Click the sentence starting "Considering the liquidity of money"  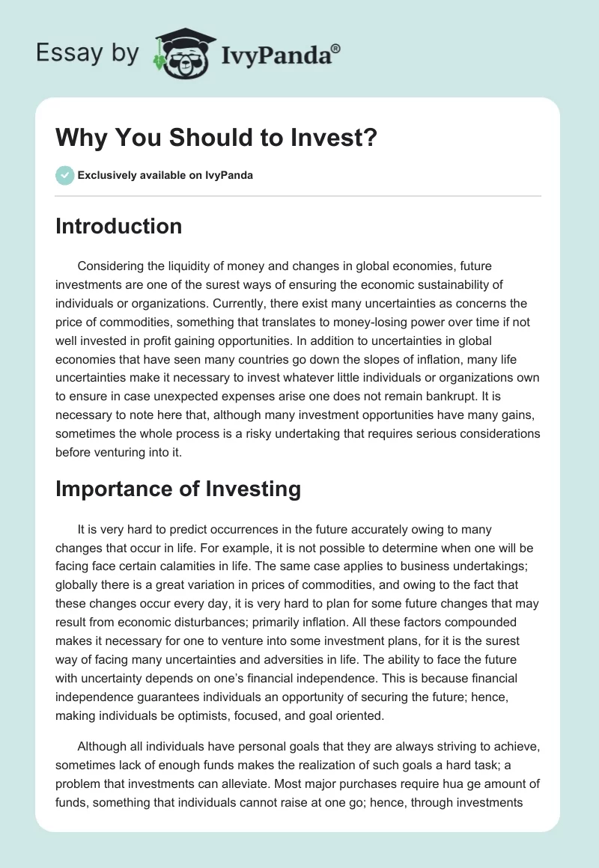[x=285, y=266]
